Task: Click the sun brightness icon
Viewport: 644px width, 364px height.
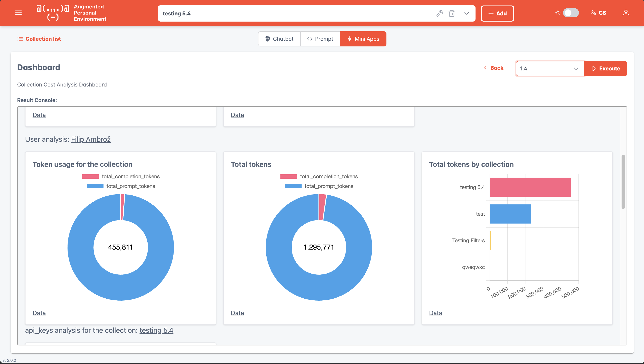Action: tap(558, 13)
